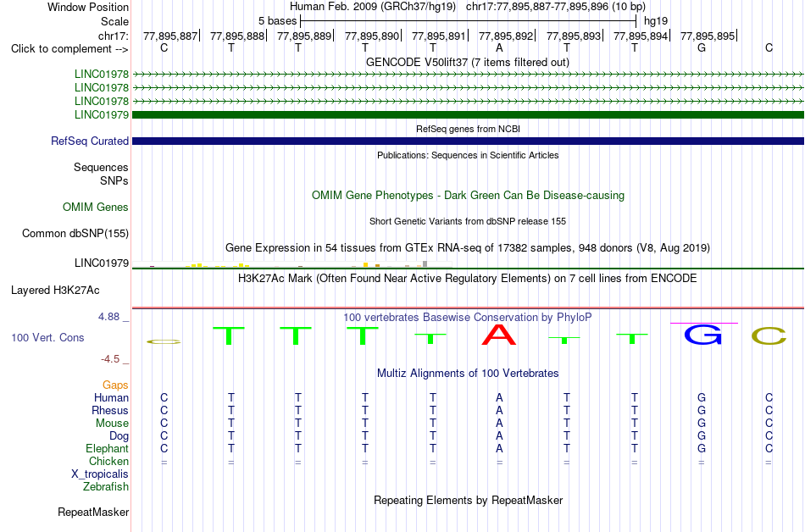The image size is (805, 532).
Task: Click the SNPs track label
Action: 114,180
